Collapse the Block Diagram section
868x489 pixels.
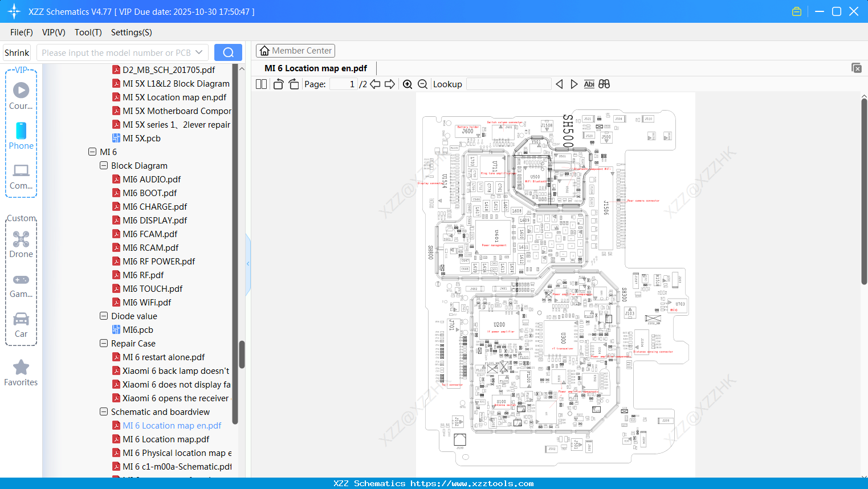click(x=104, y=165)
